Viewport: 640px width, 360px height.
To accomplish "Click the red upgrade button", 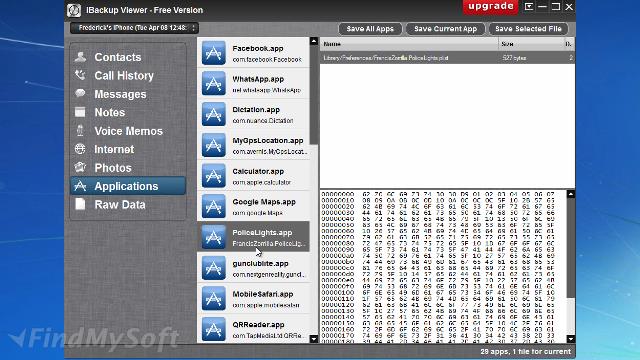I will (491, 7).
